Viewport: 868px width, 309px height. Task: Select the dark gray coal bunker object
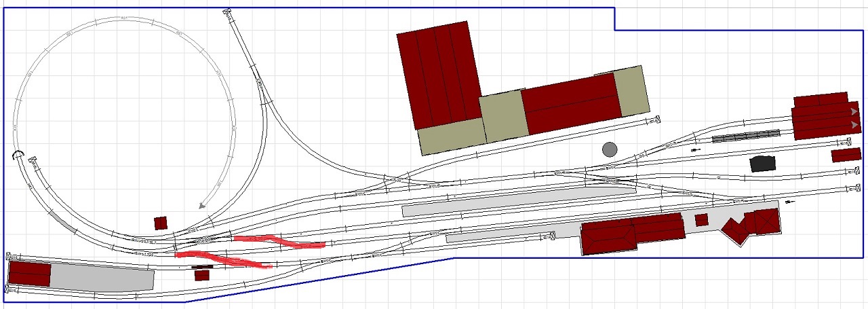pyautogui.click(x=763, y=164)
